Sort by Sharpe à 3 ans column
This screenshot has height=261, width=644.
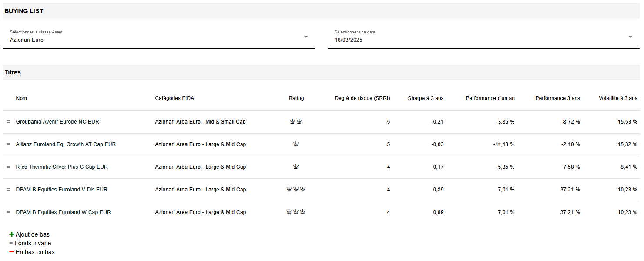pyautogui.click(x=425, y=98)
